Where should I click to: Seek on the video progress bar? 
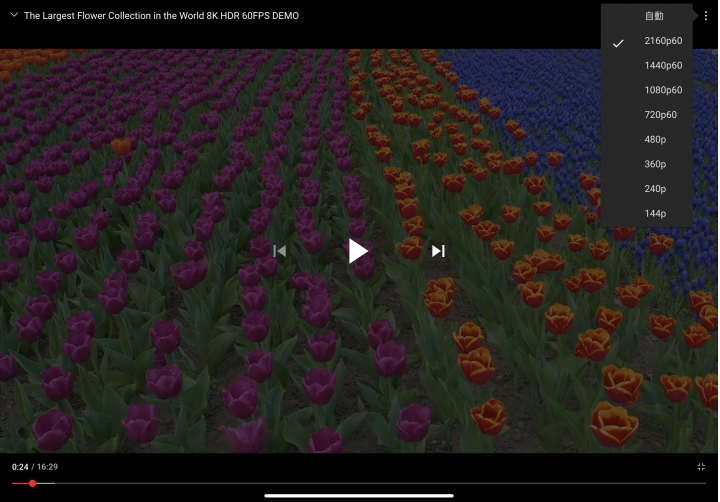point(359,483)
